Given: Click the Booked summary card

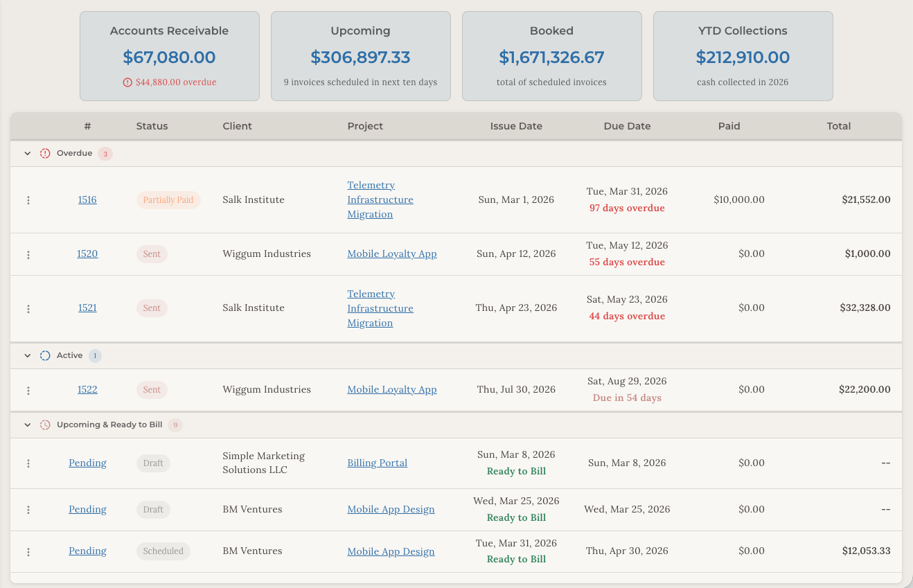Looking at the screenshot, I should click(x=552, y=56).
